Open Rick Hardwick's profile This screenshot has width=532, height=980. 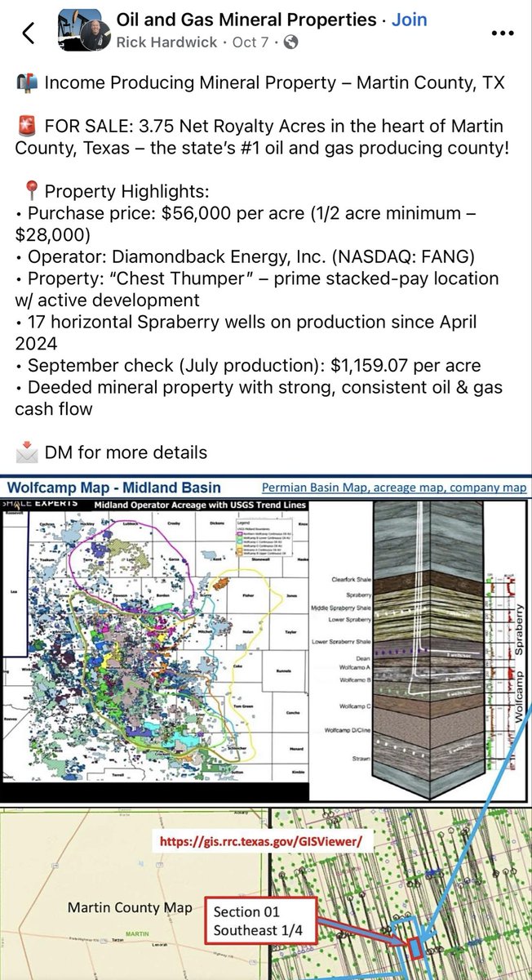click(x=167, y=42)
